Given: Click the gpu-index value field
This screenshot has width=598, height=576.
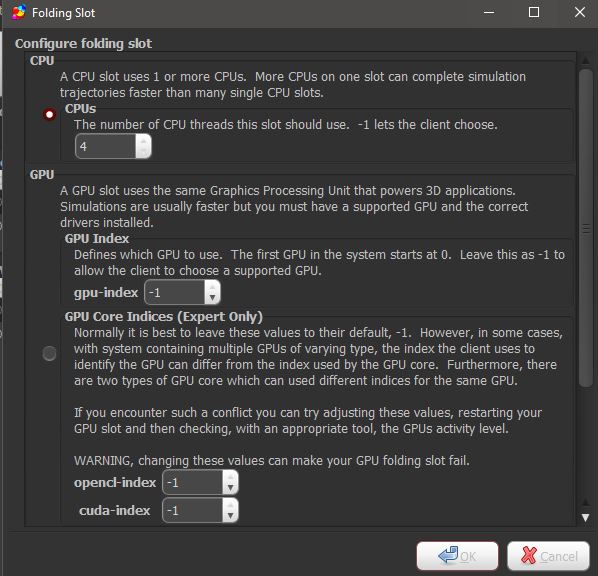Looking at the screenshot, I should click(x=175, y=293).
